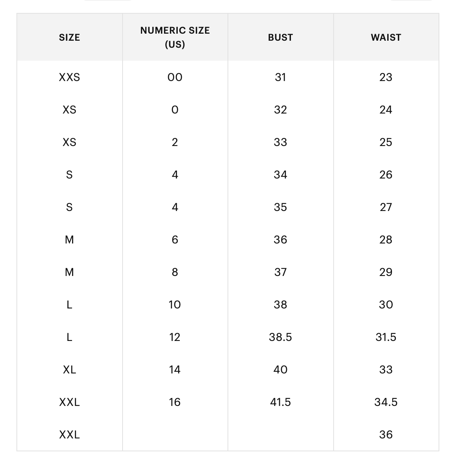Click the waist value 23

pos(386,77)
